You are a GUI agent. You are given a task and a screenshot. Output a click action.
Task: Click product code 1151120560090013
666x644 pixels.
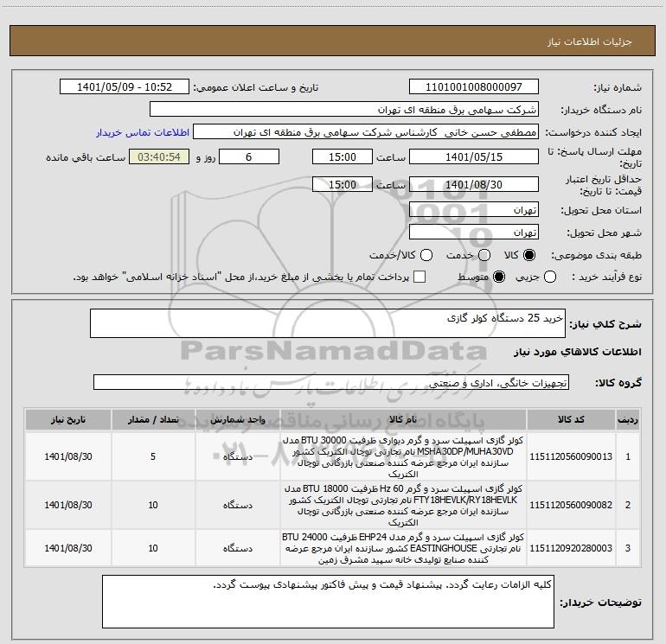pos(571,456)
